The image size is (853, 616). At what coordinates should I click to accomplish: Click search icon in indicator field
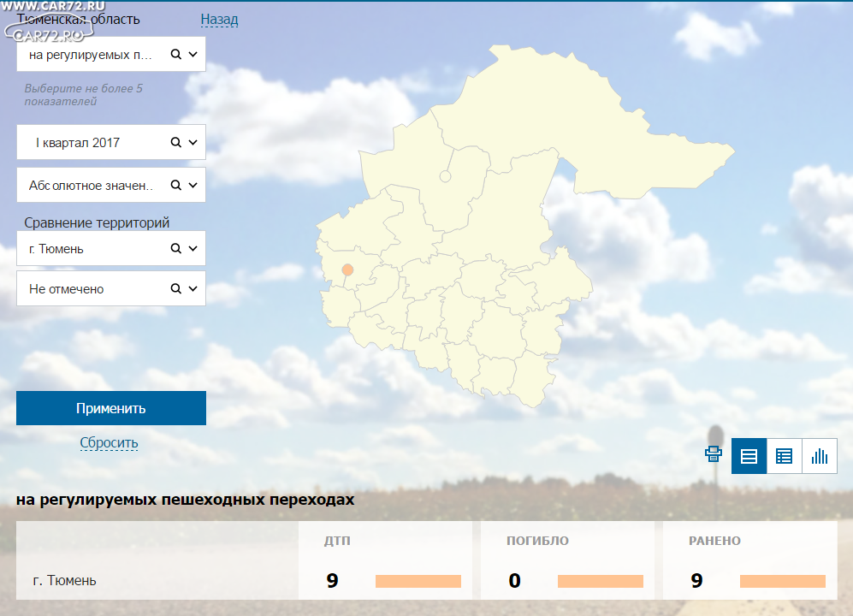coord(175,55)
